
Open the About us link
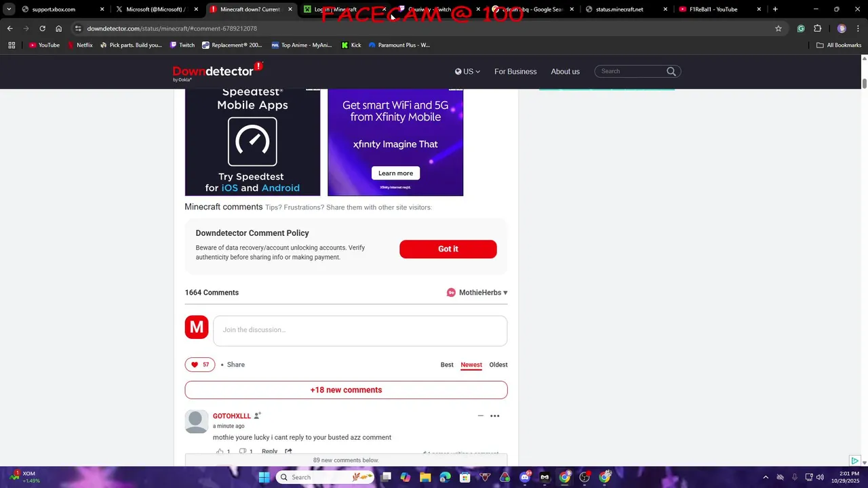566,71
